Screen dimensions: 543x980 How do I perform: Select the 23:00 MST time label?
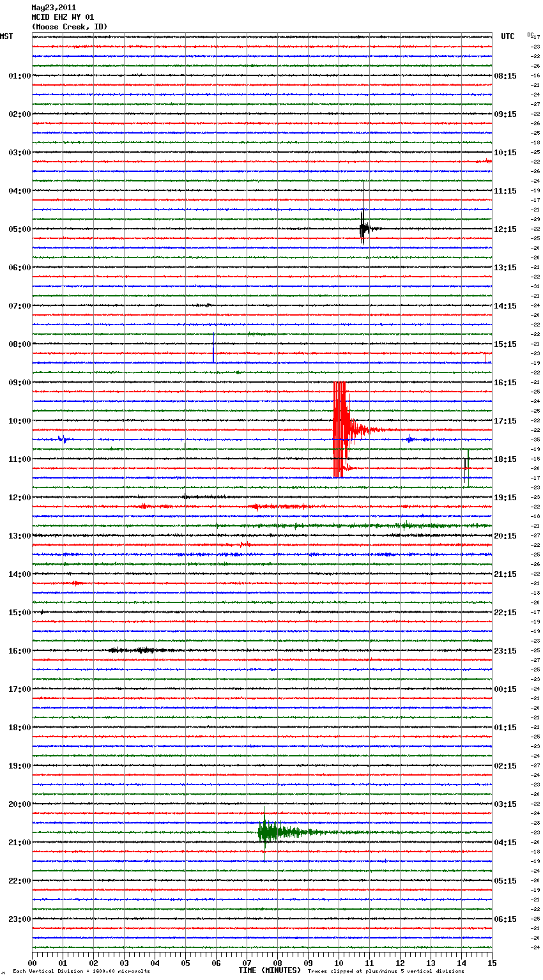(x=19, y=919)
